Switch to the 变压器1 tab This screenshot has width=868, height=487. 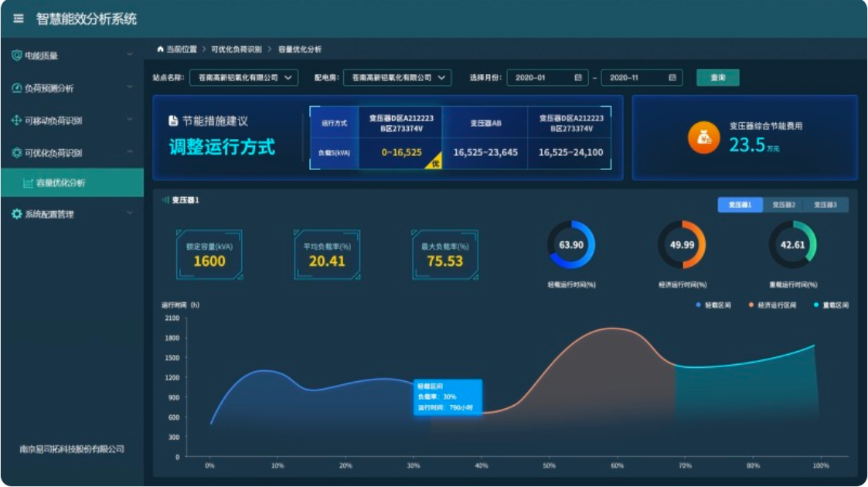tap(740, 205)
